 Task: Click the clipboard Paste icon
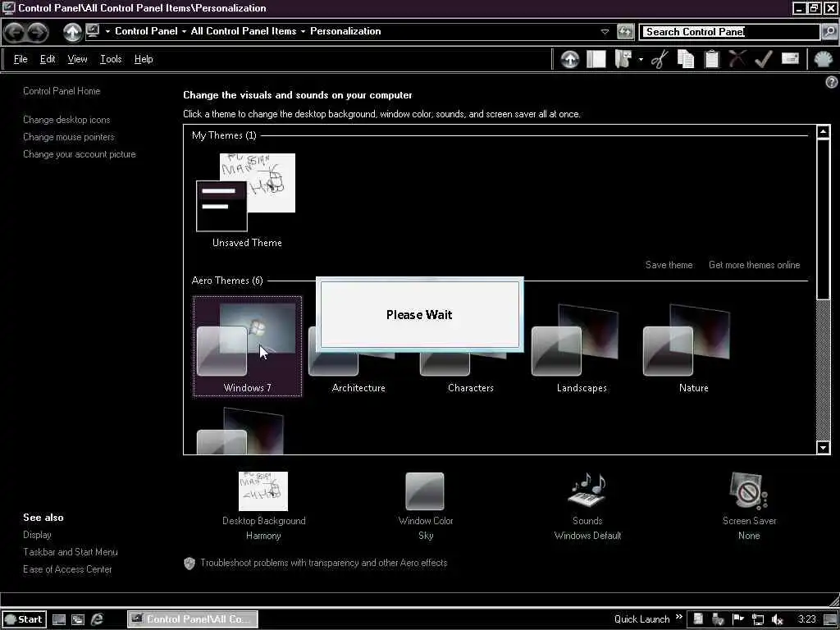click(x=711, y=59)
